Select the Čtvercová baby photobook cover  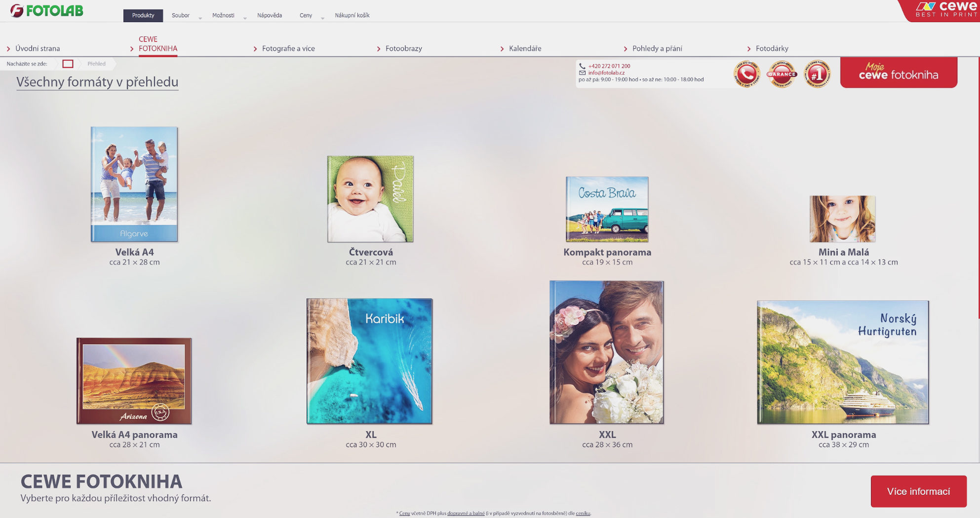tap(370, 199)
